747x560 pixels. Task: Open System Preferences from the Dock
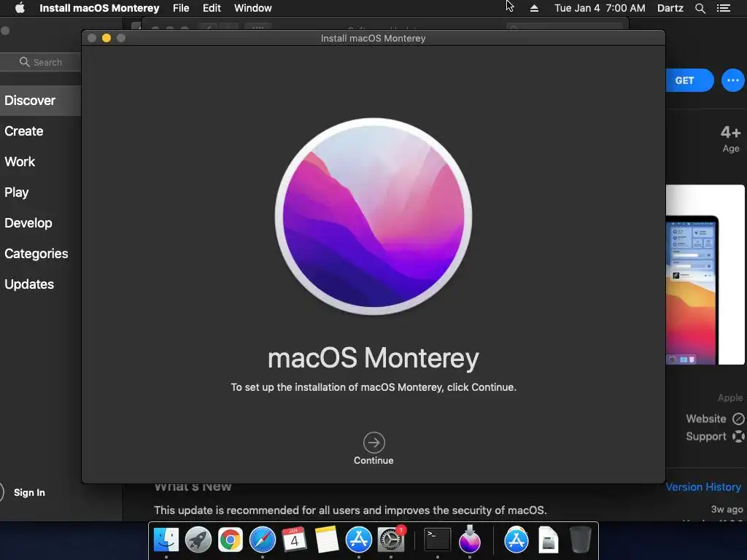[x=391, y=540]
